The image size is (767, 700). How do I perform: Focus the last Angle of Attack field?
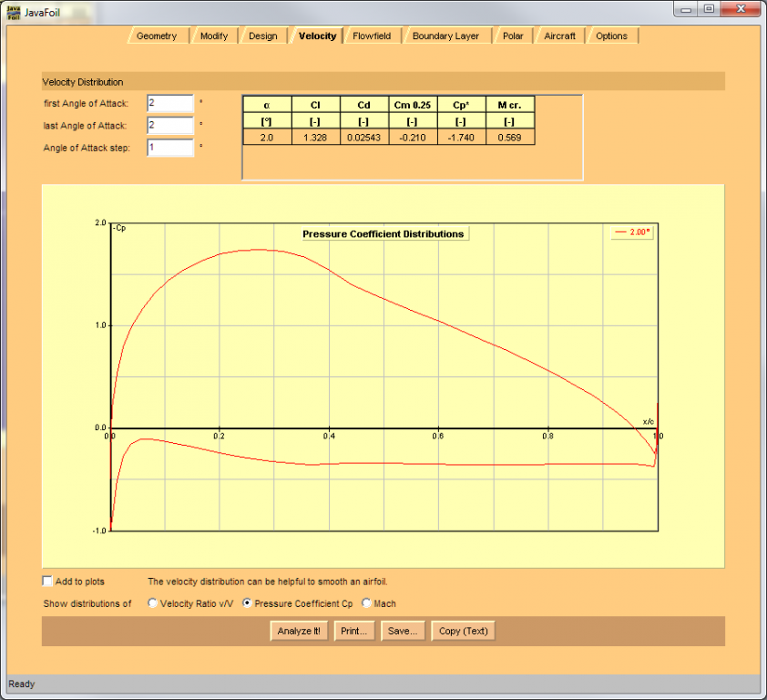[x=169, y=125]
